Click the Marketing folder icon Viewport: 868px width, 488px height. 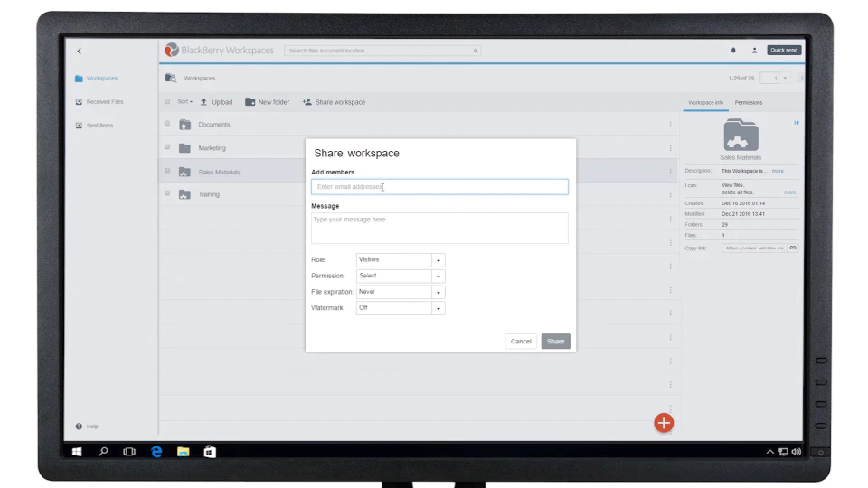coord(184,148)
